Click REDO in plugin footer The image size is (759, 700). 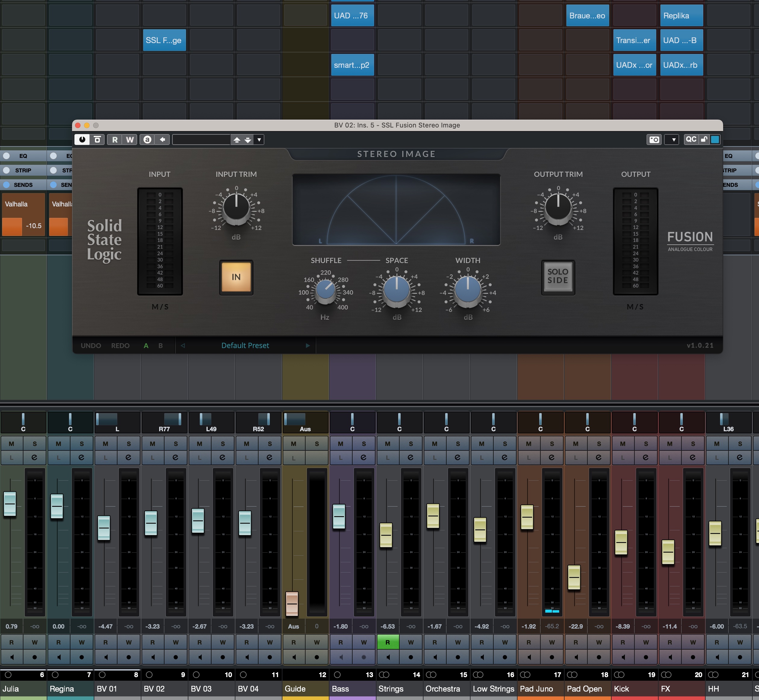(x=121, y=345)
